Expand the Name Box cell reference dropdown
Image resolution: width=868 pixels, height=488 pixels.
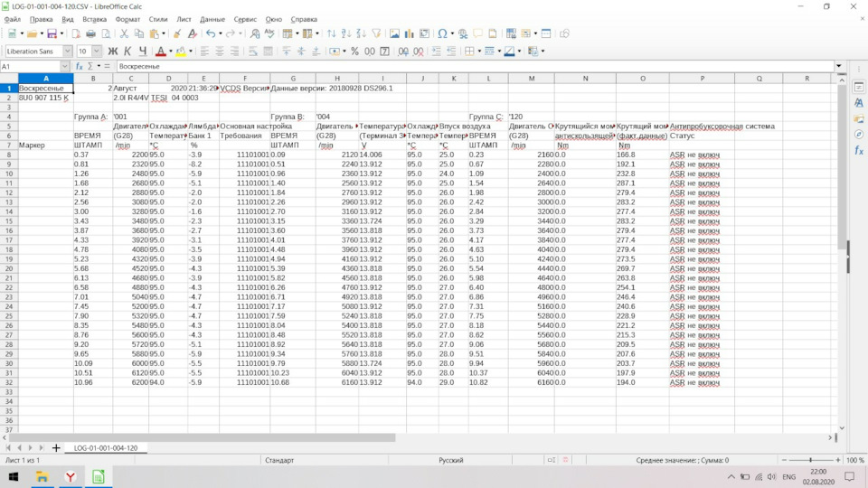click(64, 66)
